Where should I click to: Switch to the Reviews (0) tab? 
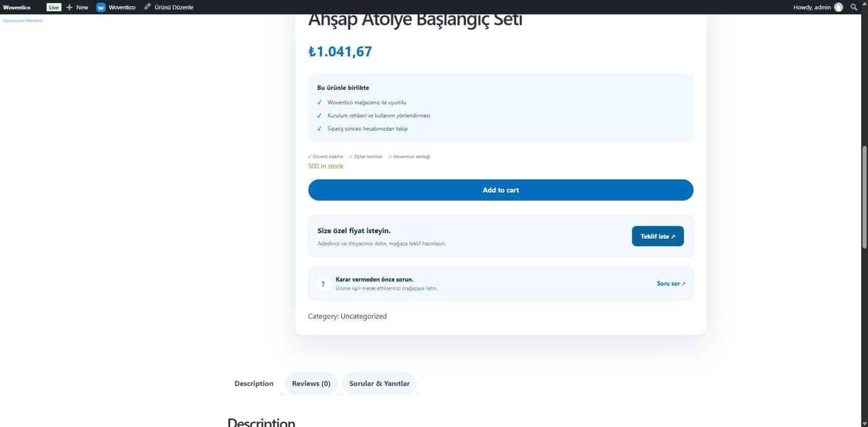(311, 384)
